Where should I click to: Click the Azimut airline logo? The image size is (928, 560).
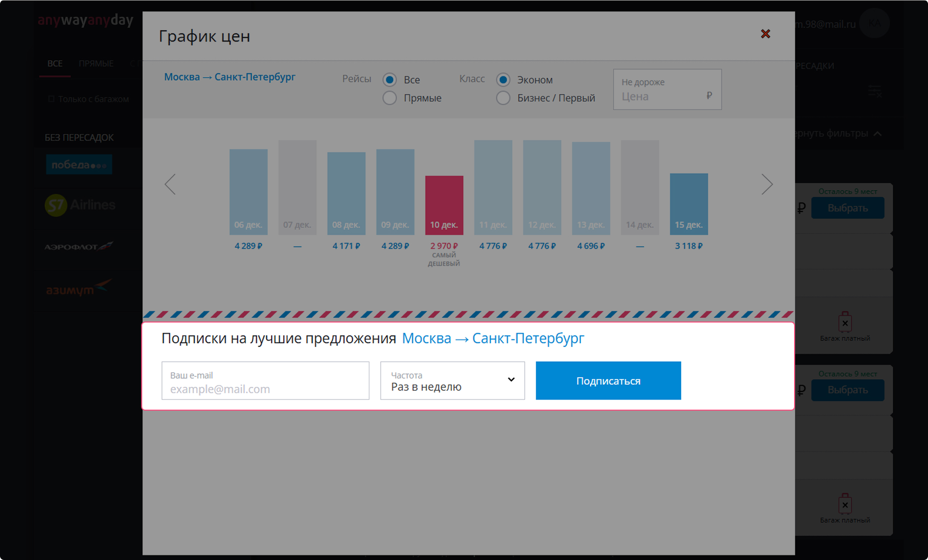tap(78, 289)
